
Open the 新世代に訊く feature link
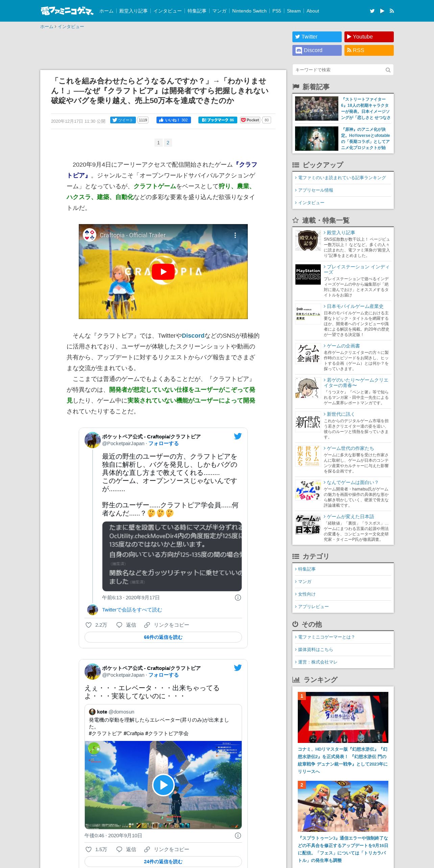(x=340, y=414)
